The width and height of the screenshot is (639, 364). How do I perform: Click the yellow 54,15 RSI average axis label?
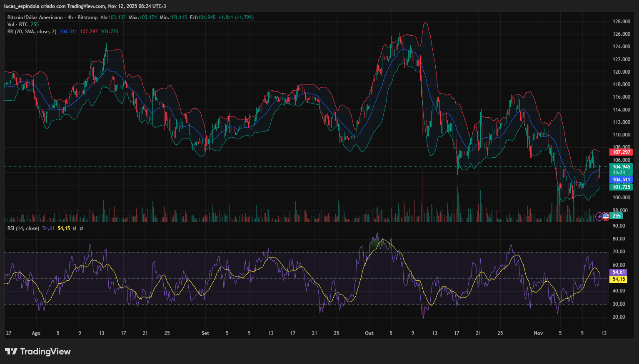619,279
